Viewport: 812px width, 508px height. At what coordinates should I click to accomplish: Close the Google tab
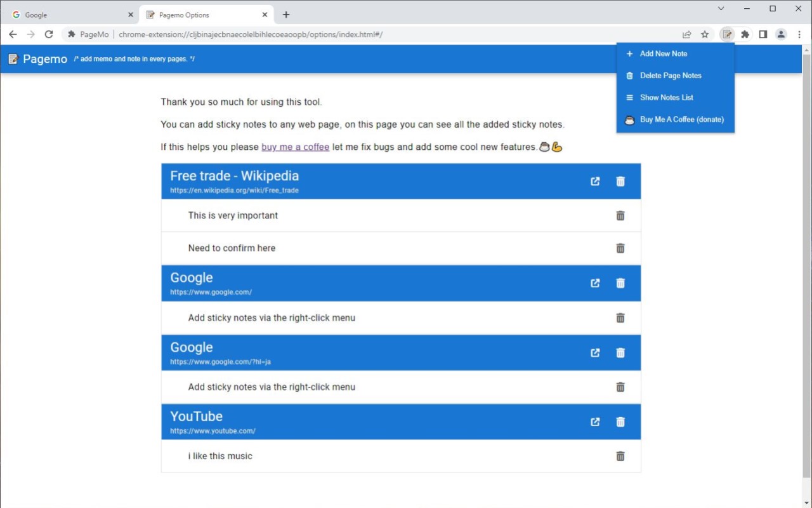(x=130, y=15)
